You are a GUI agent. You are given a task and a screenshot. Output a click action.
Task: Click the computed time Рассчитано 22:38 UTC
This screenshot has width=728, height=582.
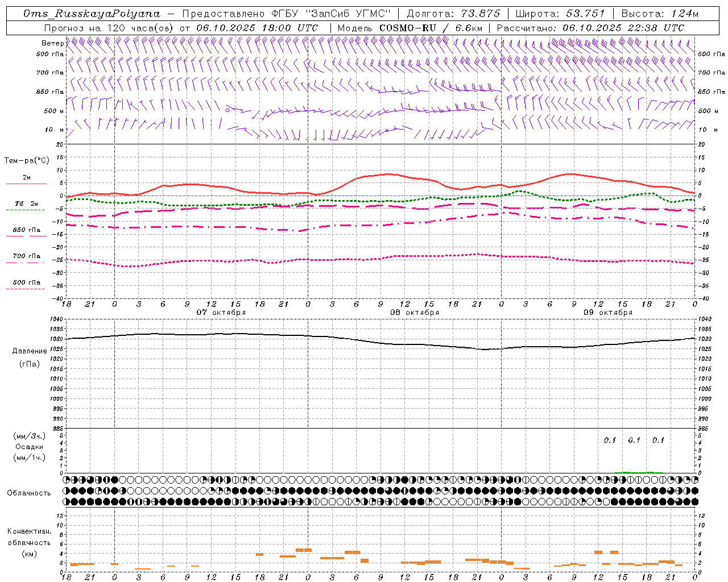(590, 27)
